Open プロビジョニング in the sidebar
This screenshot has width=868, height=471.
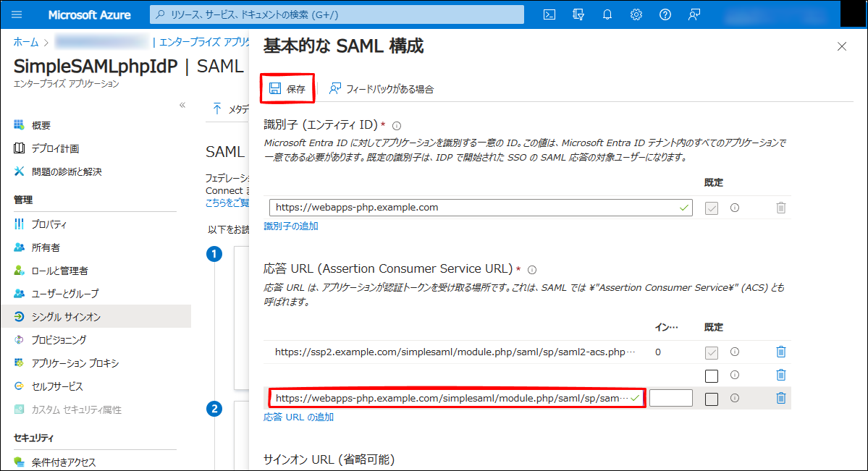(59, 340)
